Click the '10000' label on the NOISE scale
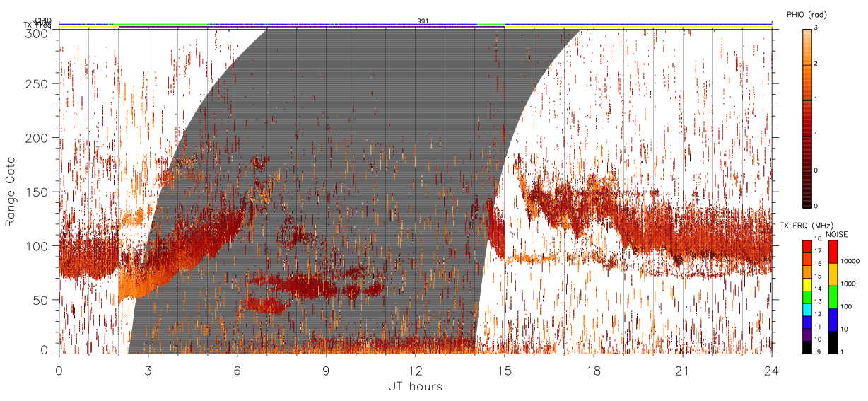 [850, 261]
